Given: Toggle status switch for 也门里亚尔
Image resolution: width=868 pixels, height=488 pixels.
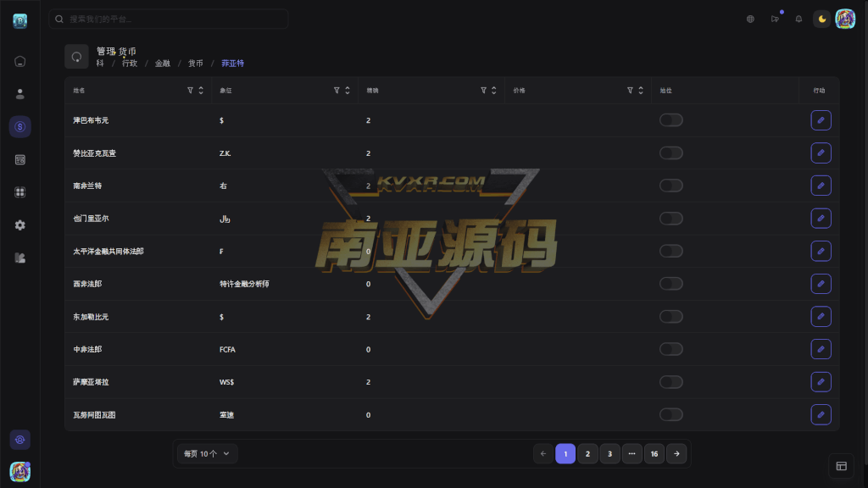Looking at the screenshot, I should click(x=671, y=219).
